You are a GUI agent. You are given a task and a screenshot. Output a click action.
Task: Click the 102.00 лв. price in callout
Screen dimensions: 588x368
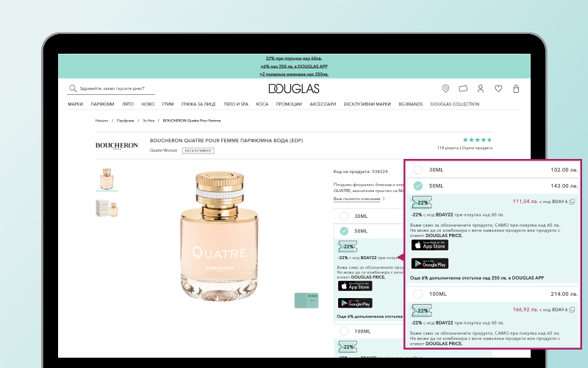point(564,170)
